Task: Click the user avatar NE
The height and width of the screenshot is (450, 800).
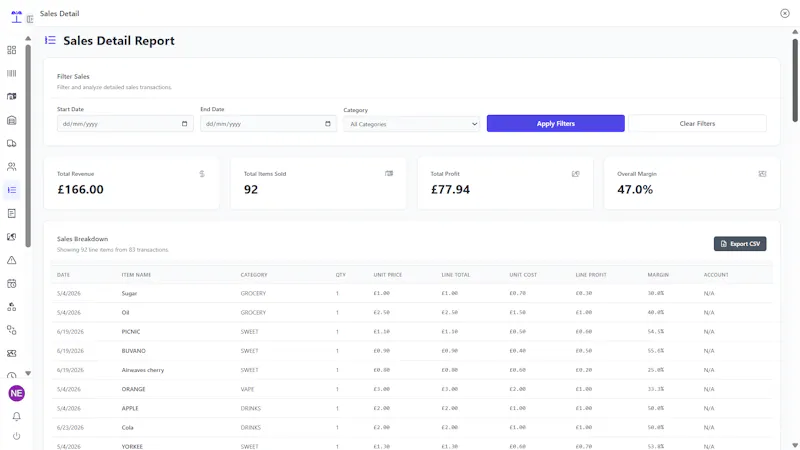Action: [x=16, y=393]
